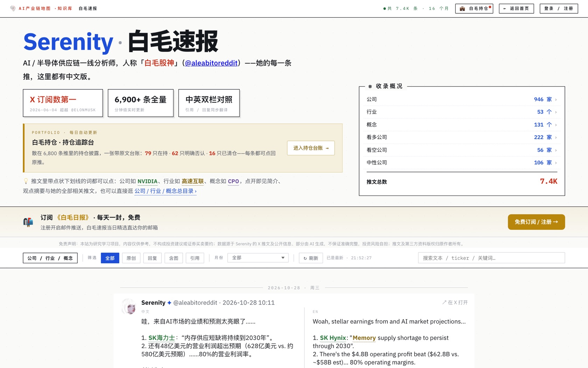The width and height of the screenshot is (588, 368).
Task: Open 公司 / 行业 / 概念总目录 link
Action: tap(166, 191)
